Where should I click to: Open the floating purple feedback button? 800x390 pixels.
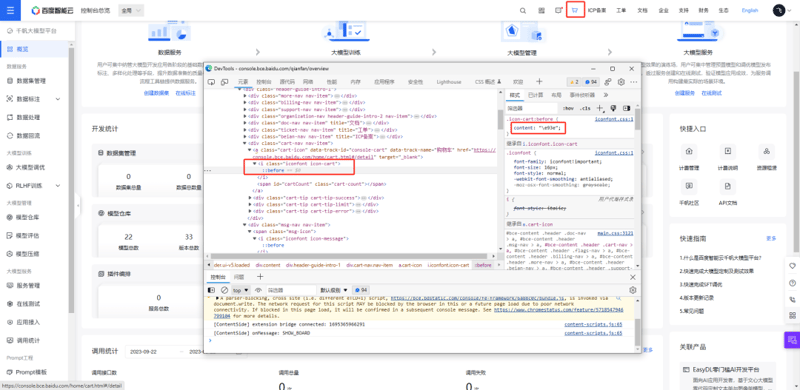pyautogui.click(x=792, y=339)
